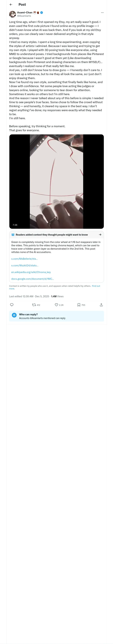This screenshot has height=644, width=113.
Task: Click the reply speech bubble icon
Action: (12, 305)
